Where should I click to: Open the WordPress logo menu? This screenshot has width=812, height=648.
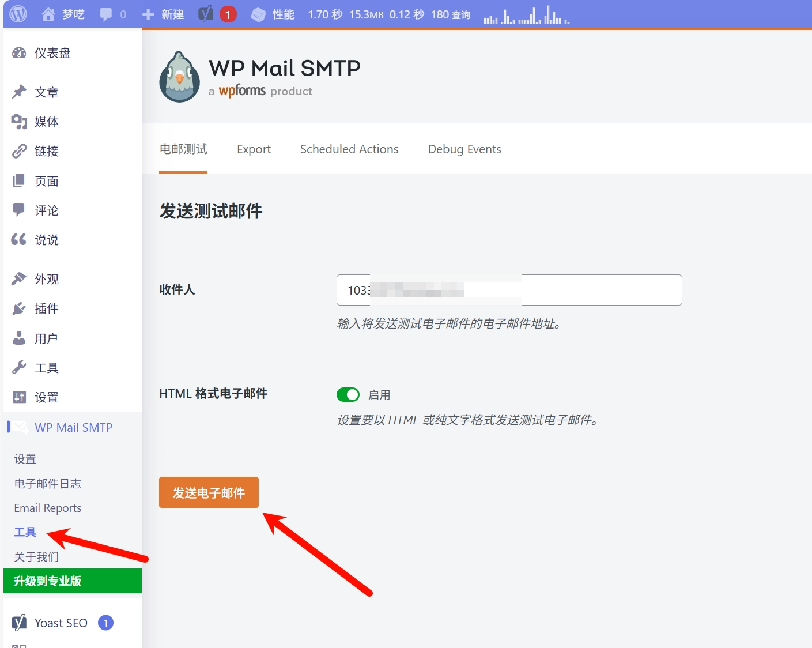point(18,14)
